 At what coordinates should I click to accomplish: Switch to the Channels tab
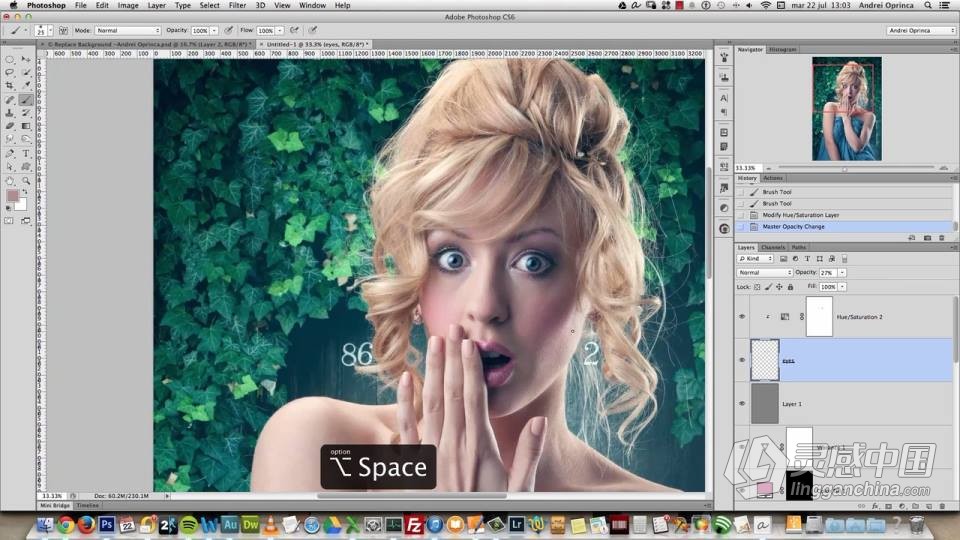773,247
